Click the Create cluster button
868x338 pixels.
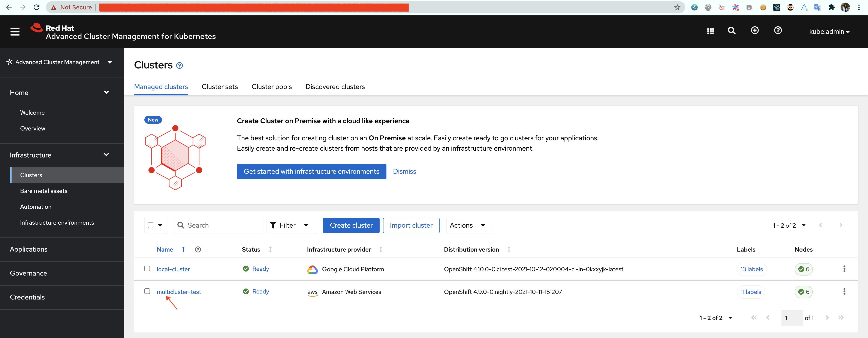tap(351, 225)
